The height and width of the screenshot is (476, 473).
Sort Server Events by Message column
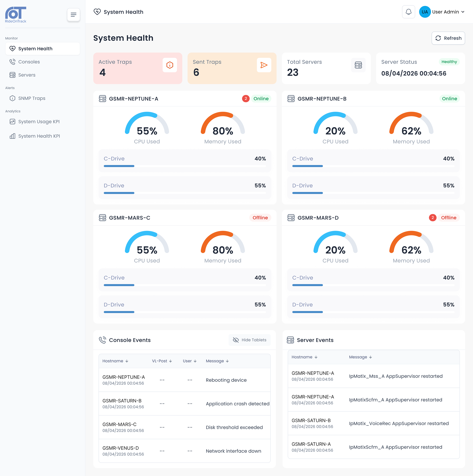point(361,357)
